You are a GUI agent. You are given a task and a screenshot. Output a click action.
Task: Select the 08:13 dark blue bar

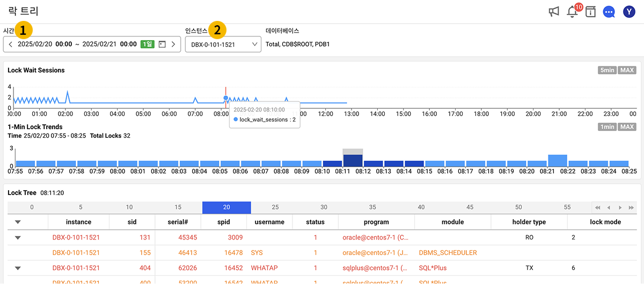point(394,163)
